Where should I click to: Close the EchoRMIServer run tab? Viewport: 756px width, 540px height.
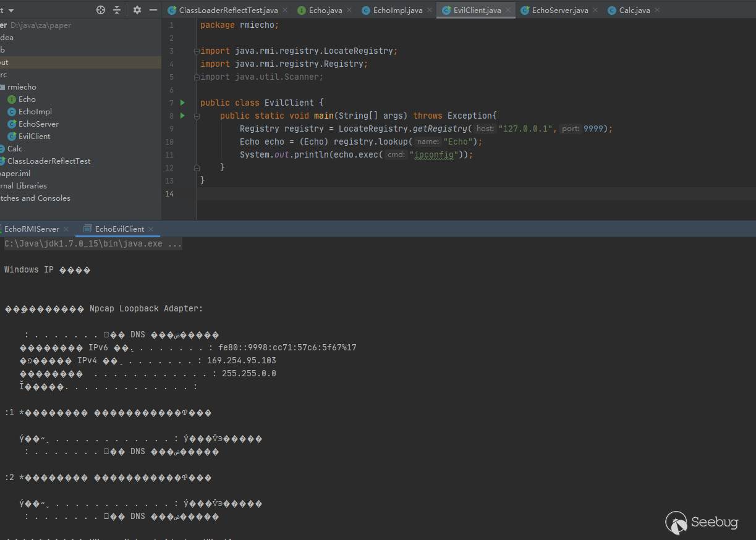tap(66, 229)
